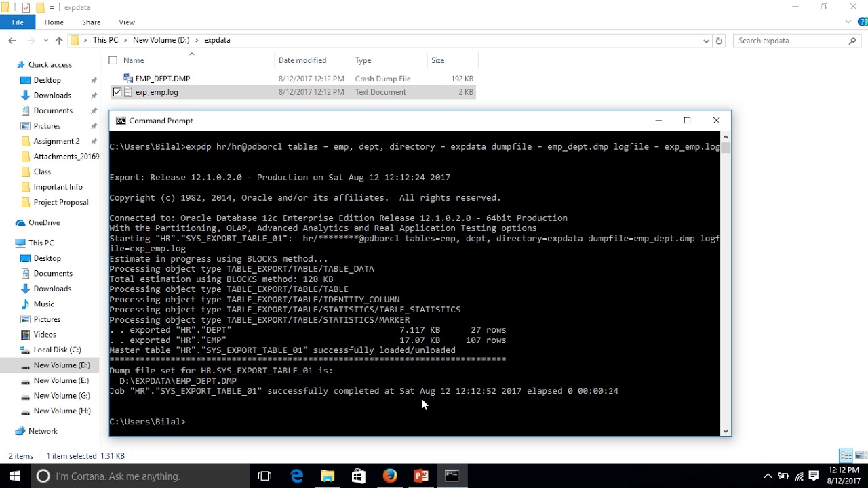Click the Command Prompt scroll-up arrow
Viewport: 868px width, 488px height.
[x=726, y=137]
